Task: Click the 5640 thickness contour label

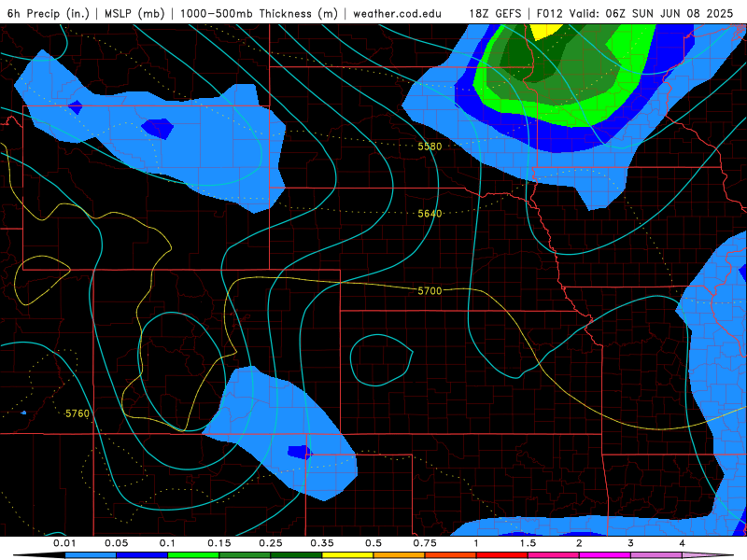Action: [x=430, y=214]
